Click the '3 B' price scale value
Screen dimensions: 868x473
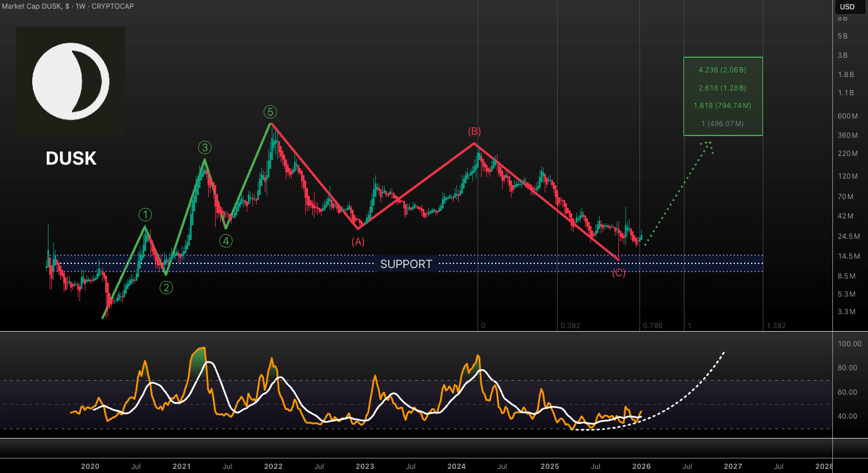[x=842, y=55]
